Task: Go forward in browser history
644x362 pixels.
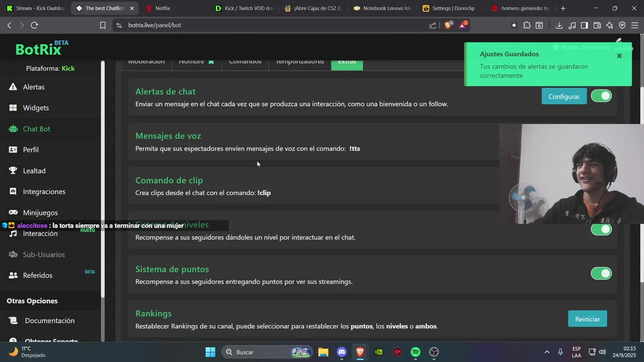Action: point(22,25)
